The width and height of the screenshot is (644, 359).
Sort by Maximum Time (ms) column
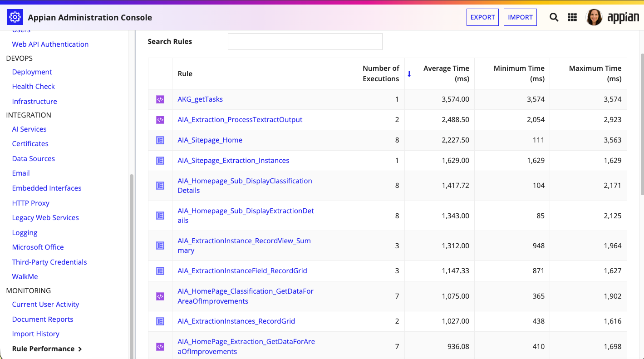click(x=595, y=74)
